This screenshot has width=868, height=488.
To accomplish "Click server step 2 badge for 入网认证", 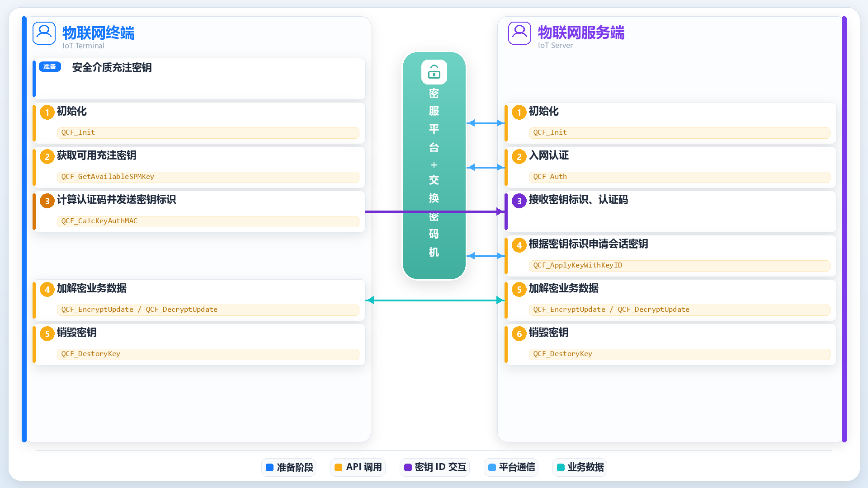I will (x=519, y=156).
